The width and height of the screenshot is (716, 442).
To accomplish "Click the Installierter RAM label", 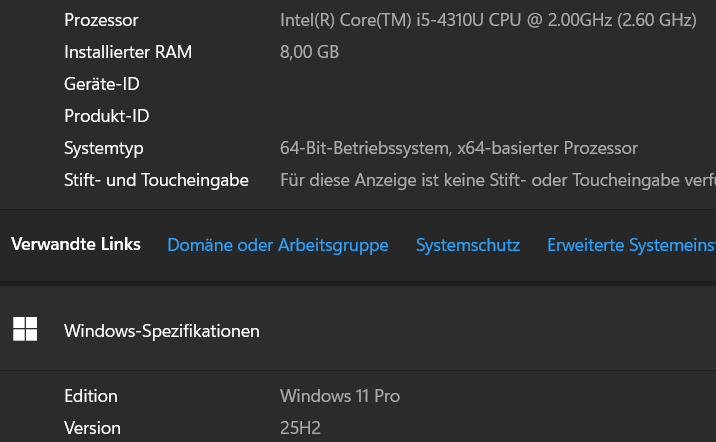I will 128,52.
